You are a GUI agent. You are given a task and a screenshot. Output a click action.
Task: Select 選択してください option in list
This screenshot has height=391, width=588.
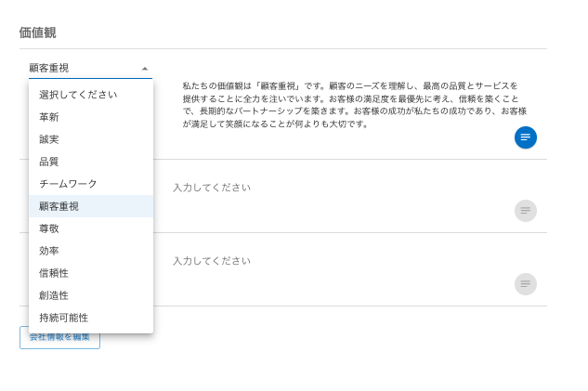pos(91,95)
